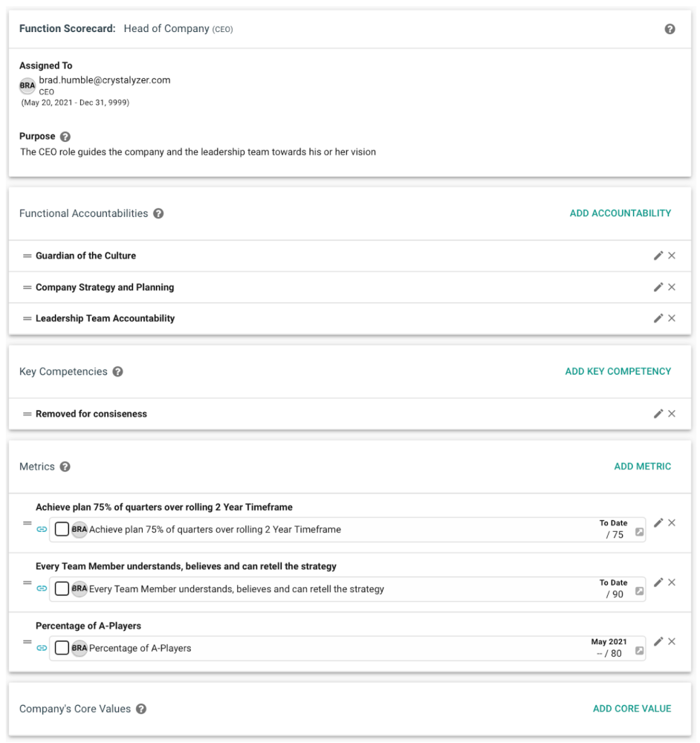The image size is (700, 743).
Task: Delete Company Strategy and Planning accountability
Action: 672,287
